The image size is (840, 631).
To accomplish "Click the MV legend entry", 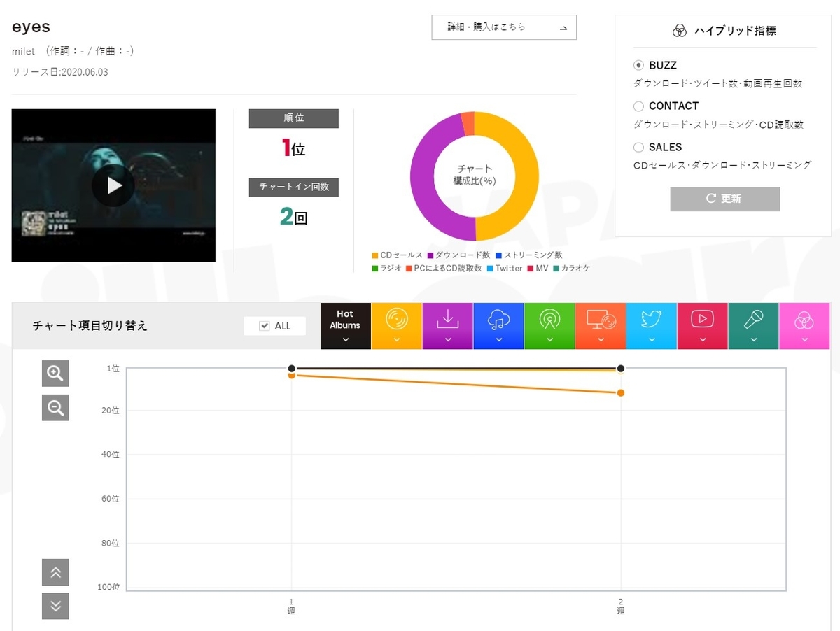I will (x=538, y=268).
